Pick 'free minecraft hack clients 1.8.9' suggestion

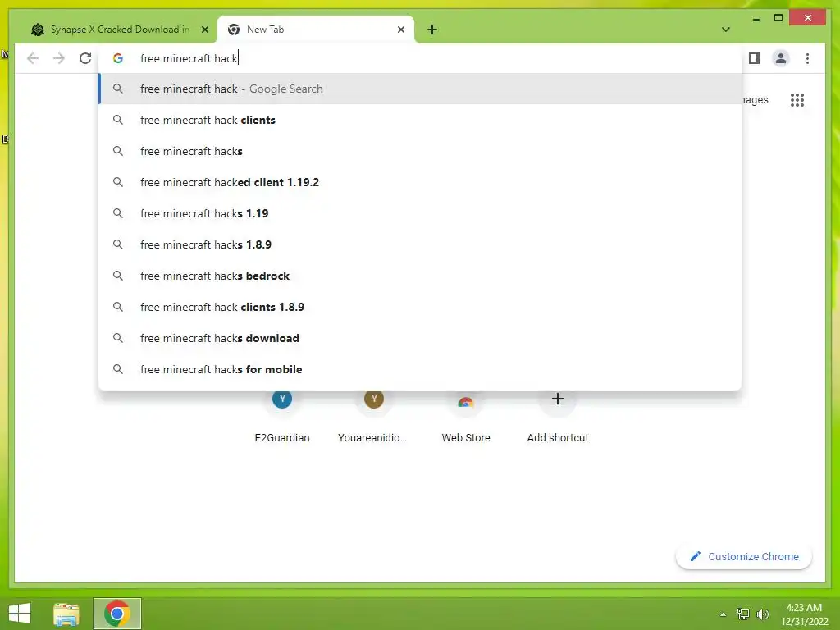tap(421, 307)
